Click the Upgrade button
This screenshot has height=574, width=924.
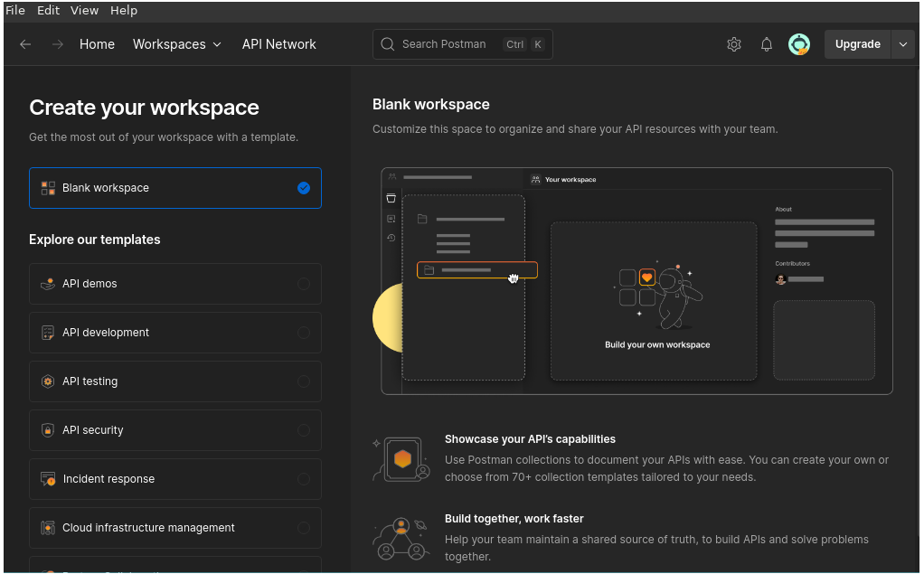tap(857, 44)
